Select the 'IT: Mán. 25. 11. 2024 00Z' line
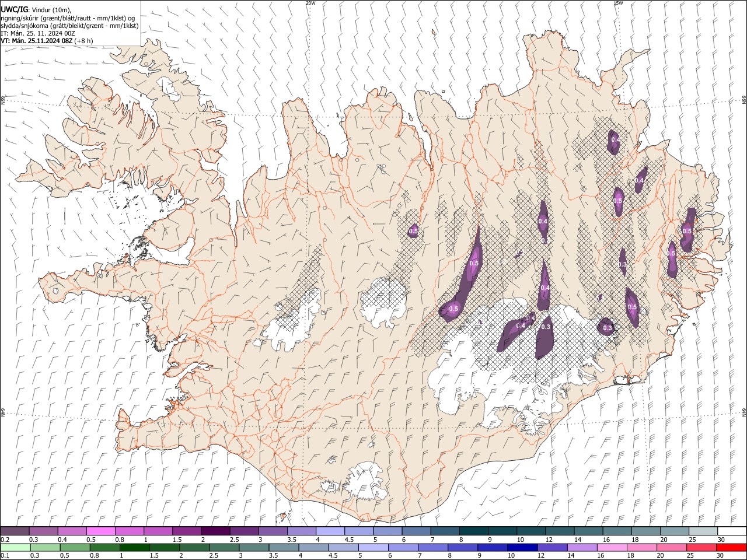747x560 pixels. 39,33
